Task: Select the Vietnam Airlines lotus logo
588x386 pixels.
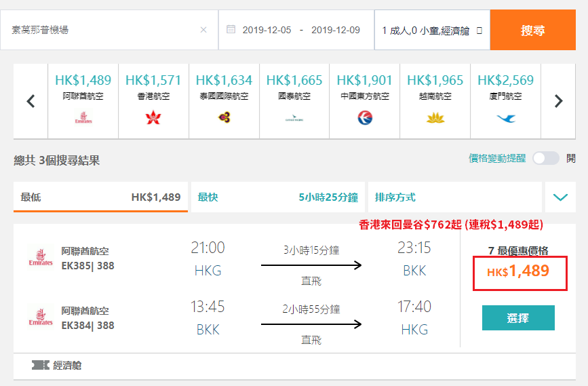Action: point(435,118)
